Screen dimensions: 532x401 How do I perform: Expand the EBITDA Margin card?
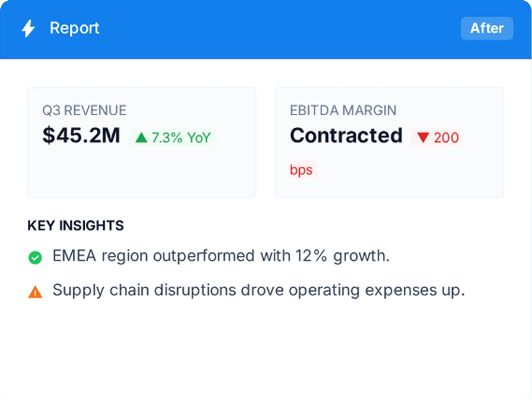389,142
